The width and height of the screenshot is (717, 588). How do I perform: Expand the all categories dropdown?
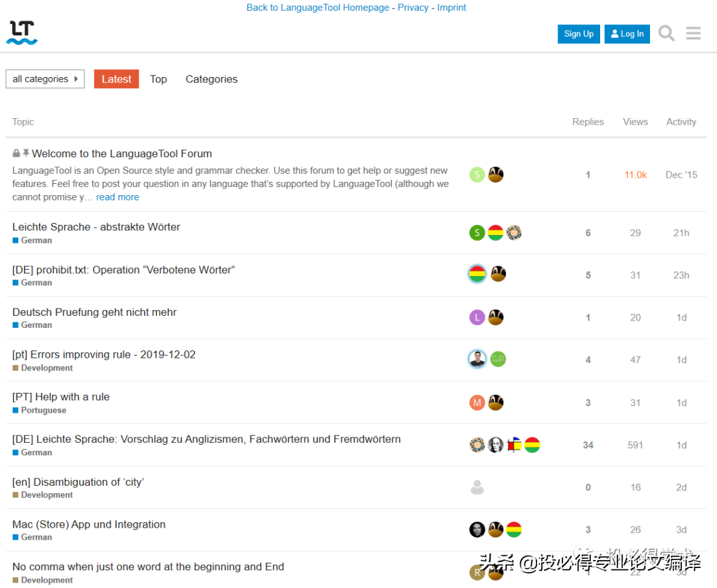tap(45, 79)
